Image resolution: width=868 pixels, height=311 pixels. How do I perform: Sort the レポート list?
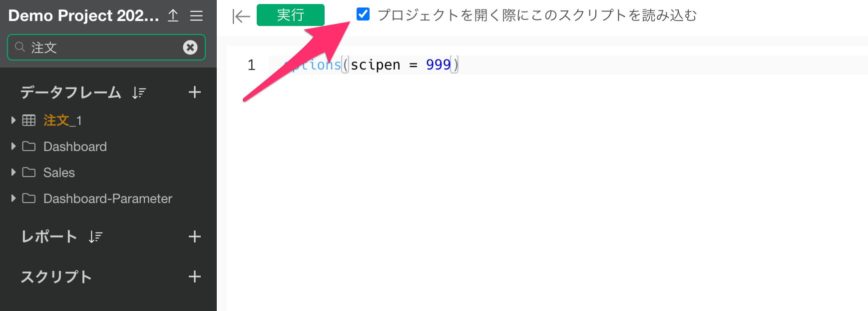click(x=95, y=236)
